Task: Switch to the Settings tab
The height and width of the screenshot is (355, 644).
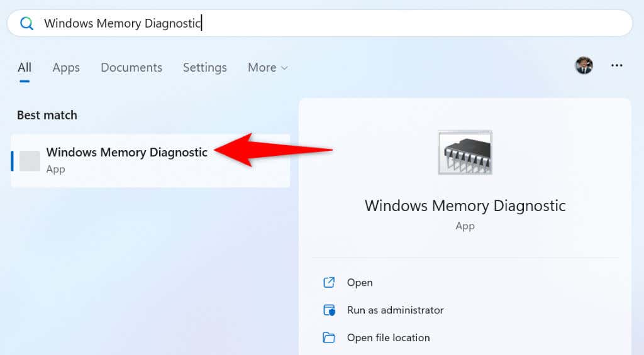Action: click(x=204, y=67)
